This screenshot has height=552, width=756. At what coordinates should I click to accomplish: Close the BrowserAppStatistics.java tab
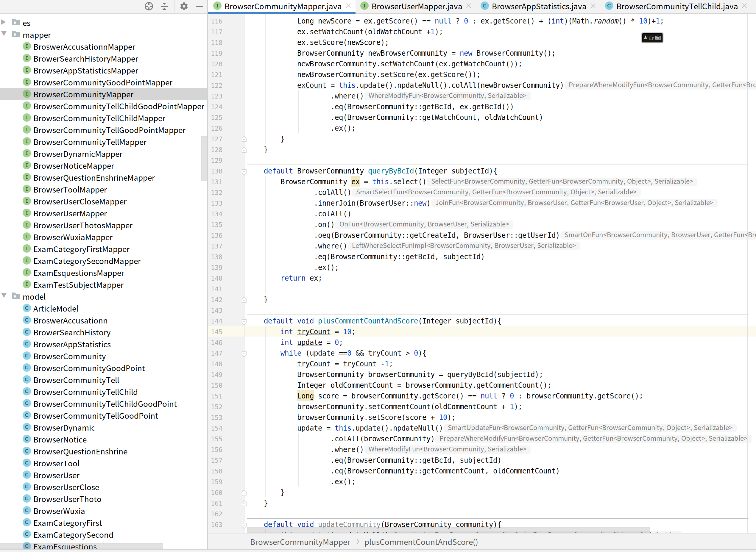(x=593, y=6)
